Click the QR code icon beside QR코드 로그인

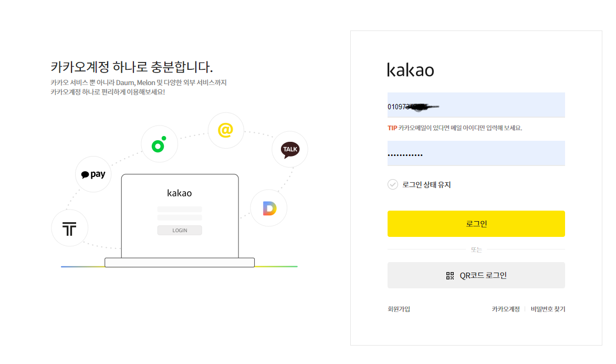(449, 275)
